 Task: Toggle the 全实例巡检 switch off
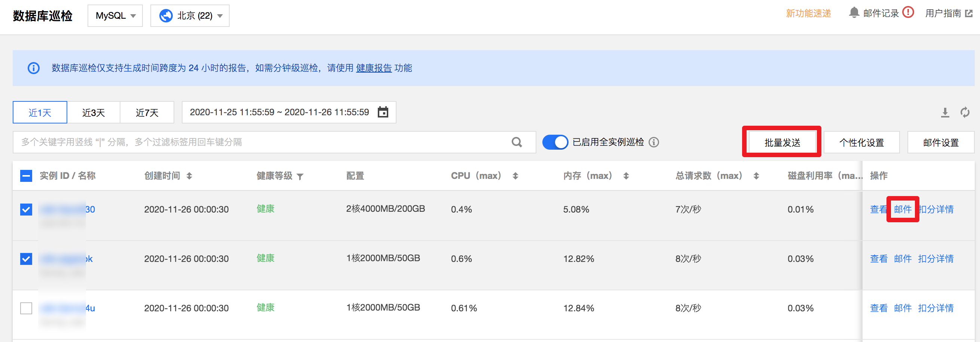point(555,142)
